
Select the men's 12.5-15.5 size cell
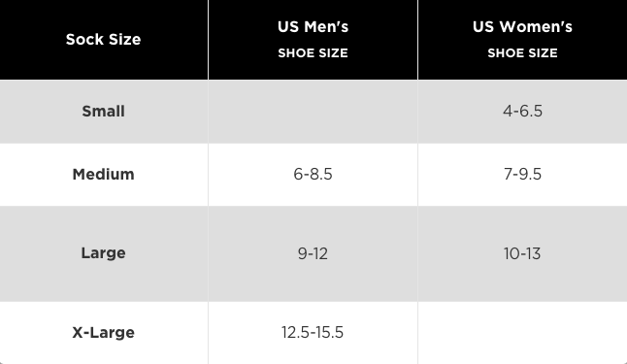point(313,332)
